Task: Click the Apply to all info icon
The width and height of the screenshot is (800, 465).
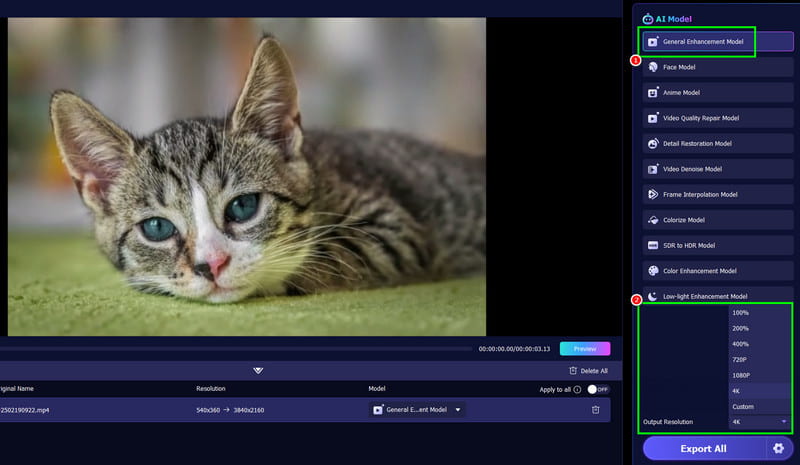Action: click(577, 389)
